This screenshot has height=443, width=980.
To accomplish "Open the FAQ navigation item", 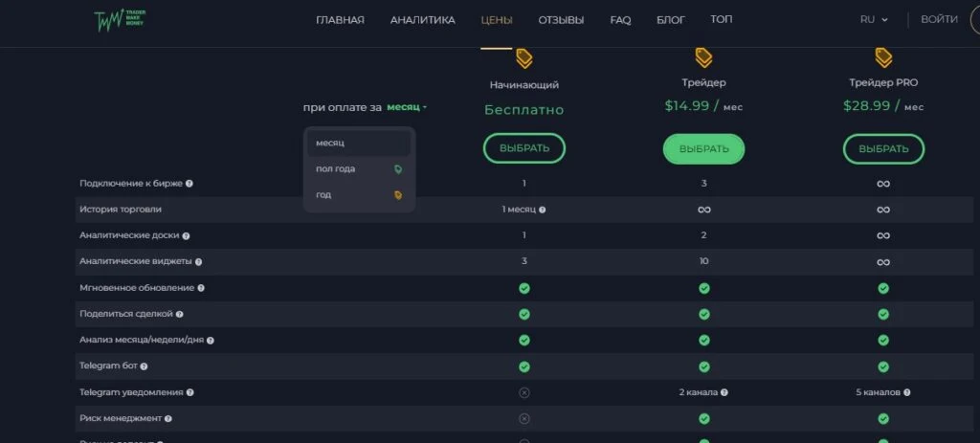I will pos(620,20).
